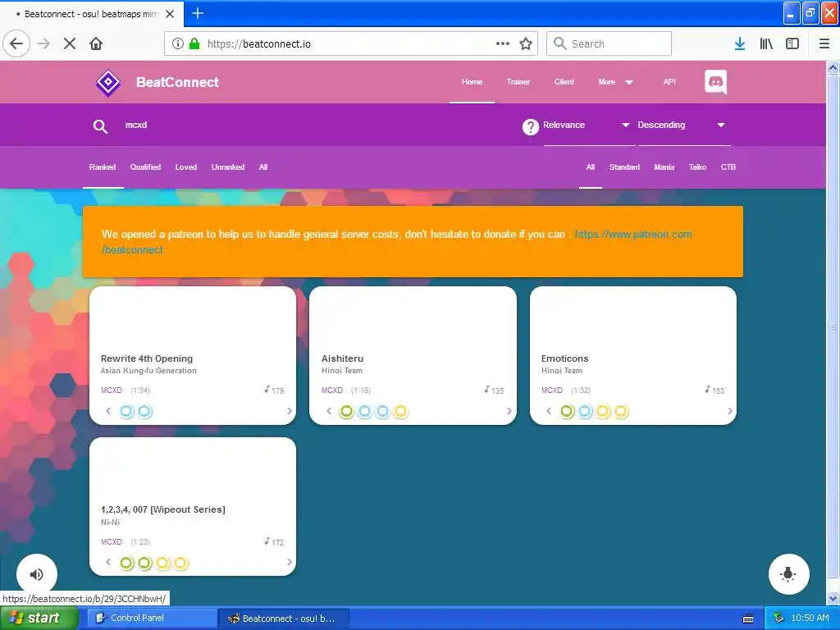Click last yellow circle on Wipeout Series card
Screen dimensions: 840x630
[x=180, y=563]
